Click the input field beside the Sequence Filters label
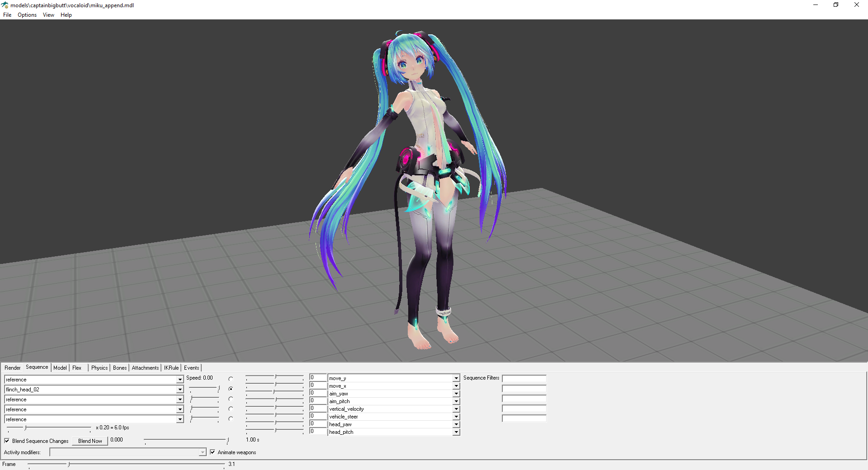This screenshot has width=868, height=470. point(524,378)
